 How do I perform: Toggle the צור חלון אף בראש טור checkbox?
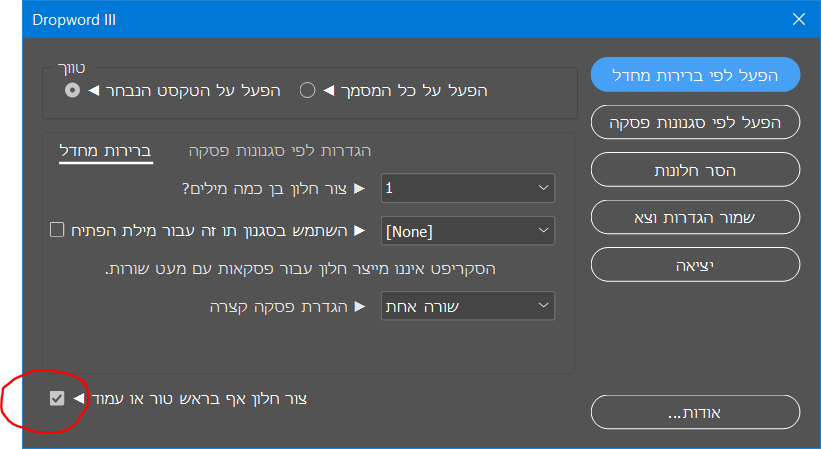tap(57, 399)
